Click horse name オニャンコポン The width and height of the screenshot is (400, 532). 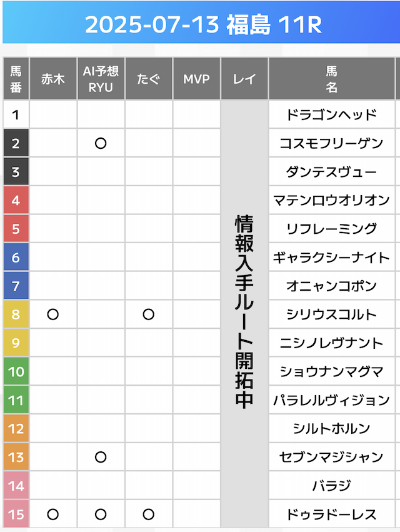coord(331,286)
